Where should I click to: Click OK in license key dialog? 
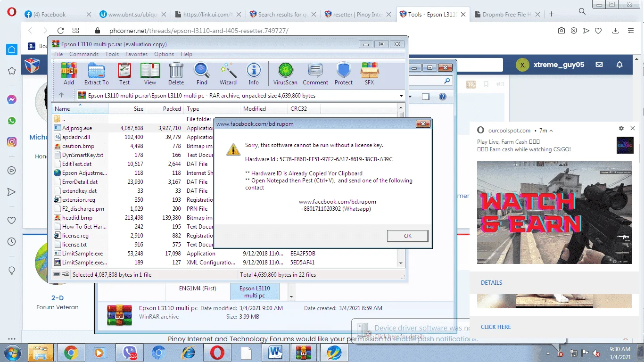(x=408, y=236)
